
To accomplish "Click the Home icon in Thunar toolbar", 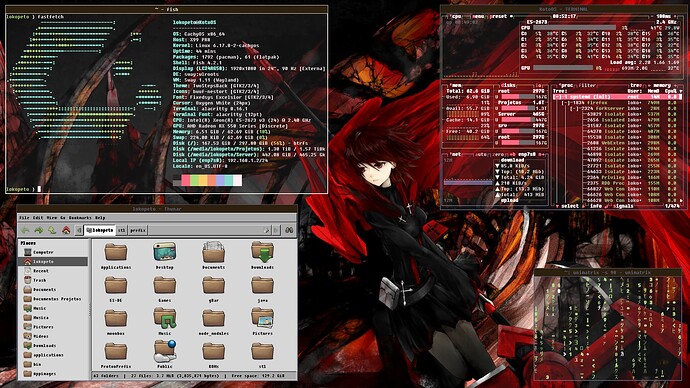I will (x=66, y=230).
